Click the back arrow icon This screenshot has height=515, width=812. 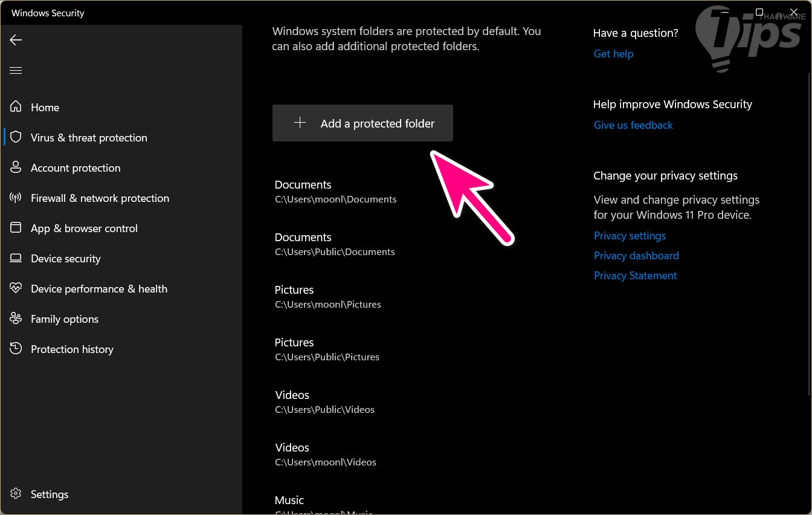tap(16, 40)
